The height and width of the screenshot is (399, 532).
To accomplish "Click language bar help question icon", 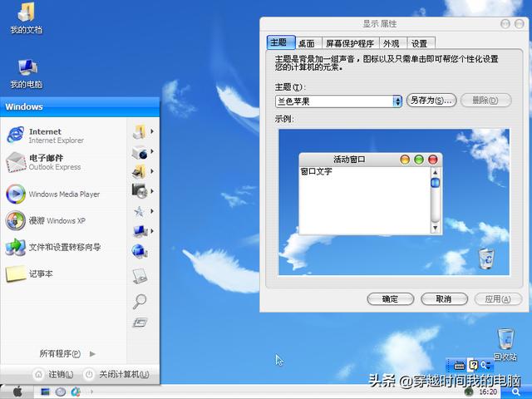I will pyautogui.click(x=473, y=365).
